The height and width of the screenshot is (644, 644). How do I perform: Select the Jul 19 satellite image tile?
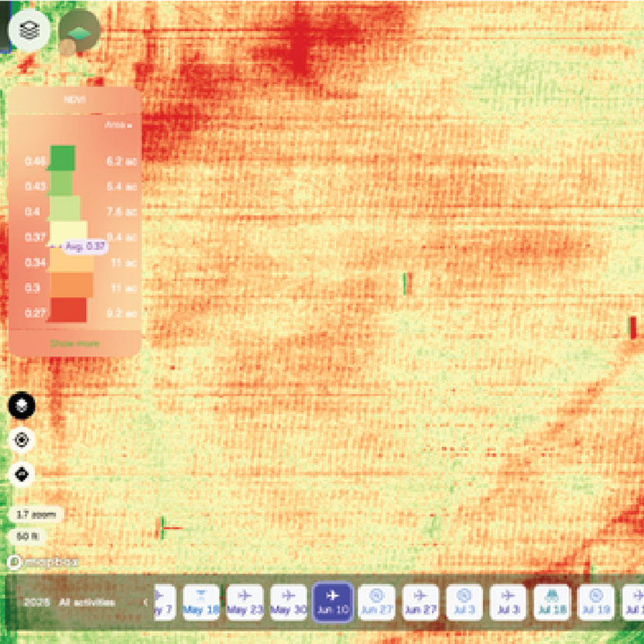click(x=596, y=602)
